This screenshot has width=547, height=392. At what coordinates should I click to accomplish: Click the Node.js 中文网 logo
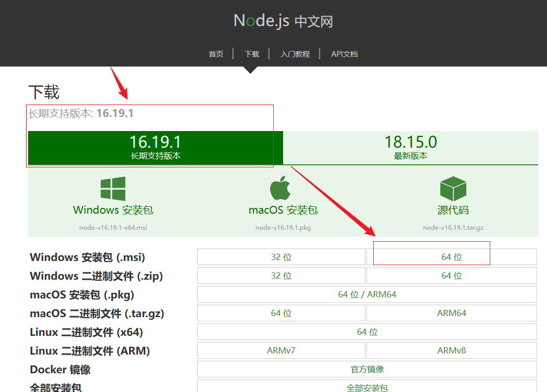[x=283, y=21]
